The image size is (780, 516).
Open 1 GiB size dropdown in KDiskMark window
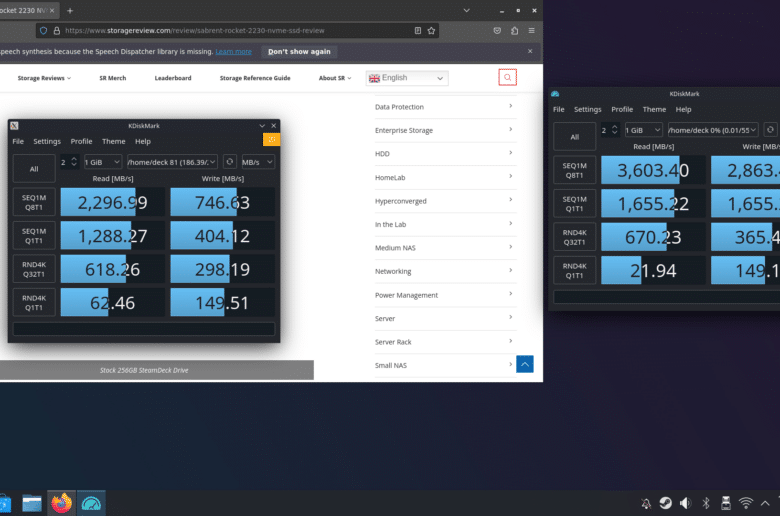pos(643,130)
